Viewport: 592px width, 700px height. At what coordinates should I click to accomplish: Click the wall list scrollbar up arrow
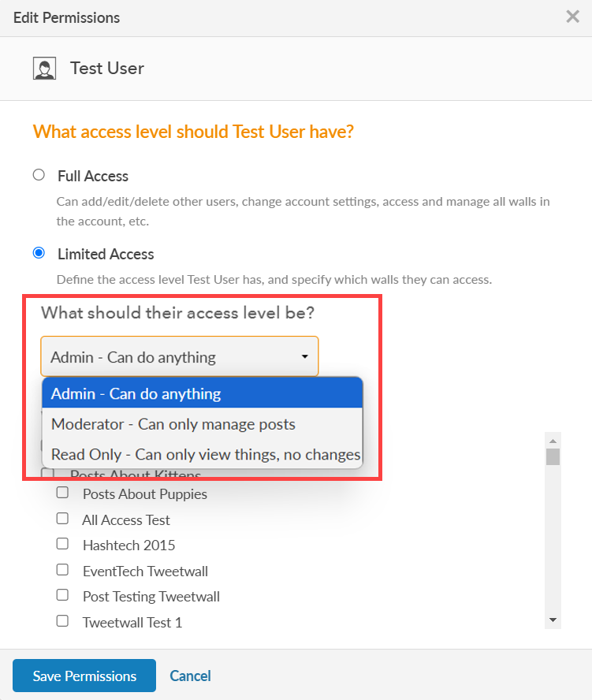pos(553,441)
